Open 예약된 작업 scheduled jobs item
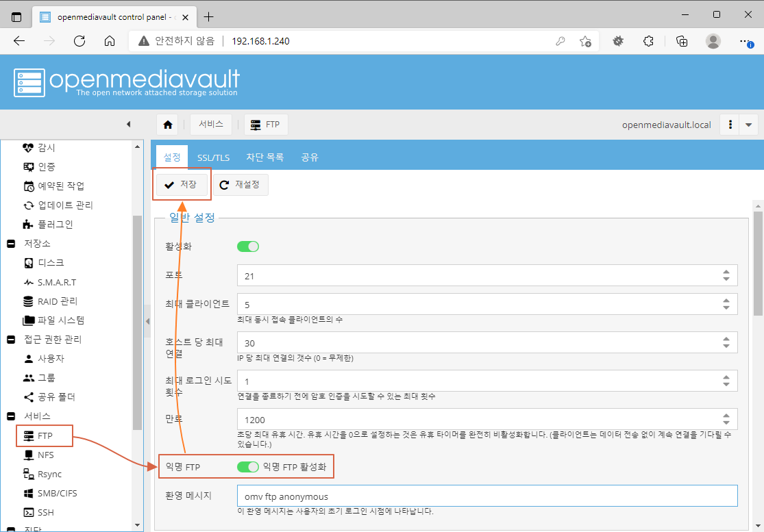This screenshot has height=532, width=764. 53,186
